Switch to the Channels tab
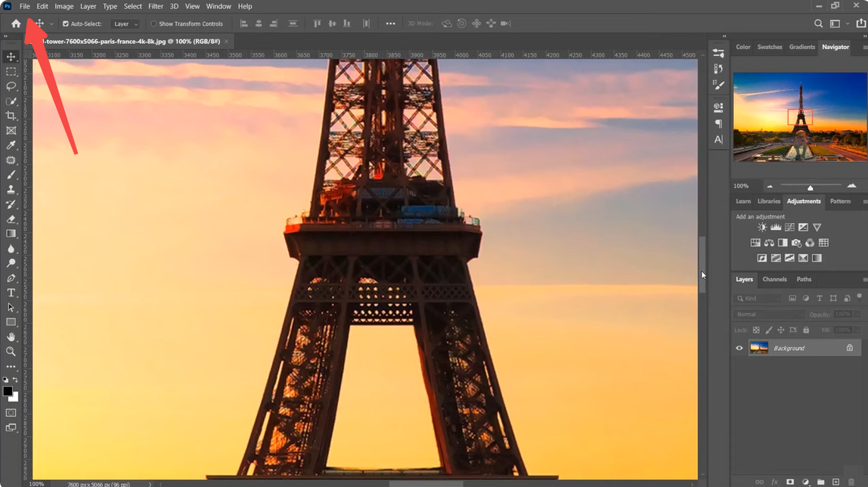 pos(774,279)
